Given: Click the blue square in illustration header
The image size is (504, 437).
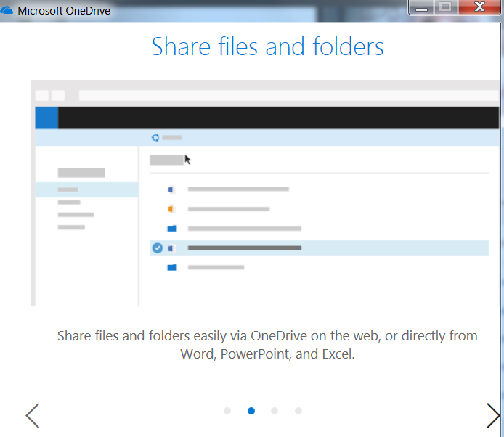Looking at the screenshot, I should (x=46, y=118).
